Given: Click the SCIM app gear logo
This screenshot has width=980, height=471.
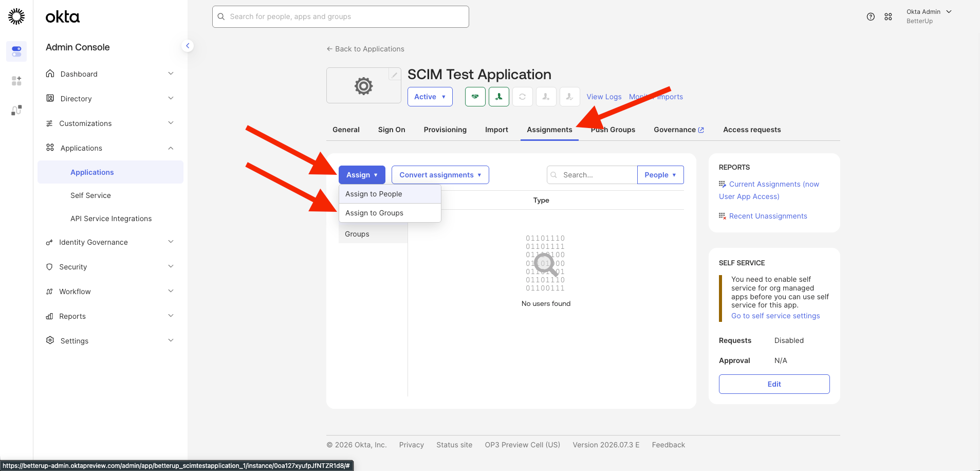Looking at the screenshot, I should 363,86.
